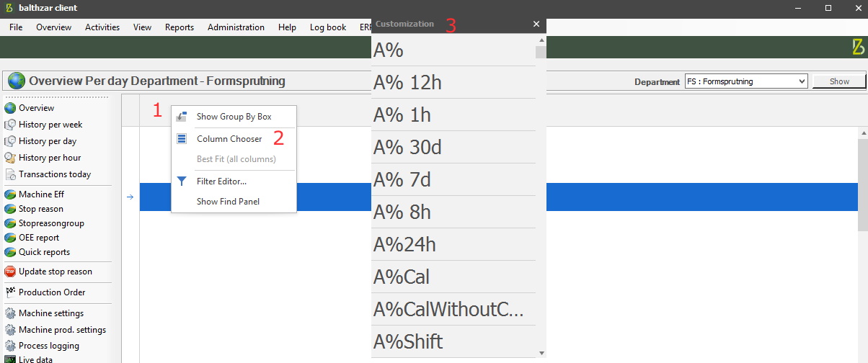This screenshot has height=363, width=868.
Task: Open the Activities menu
Action: [102, 27]
